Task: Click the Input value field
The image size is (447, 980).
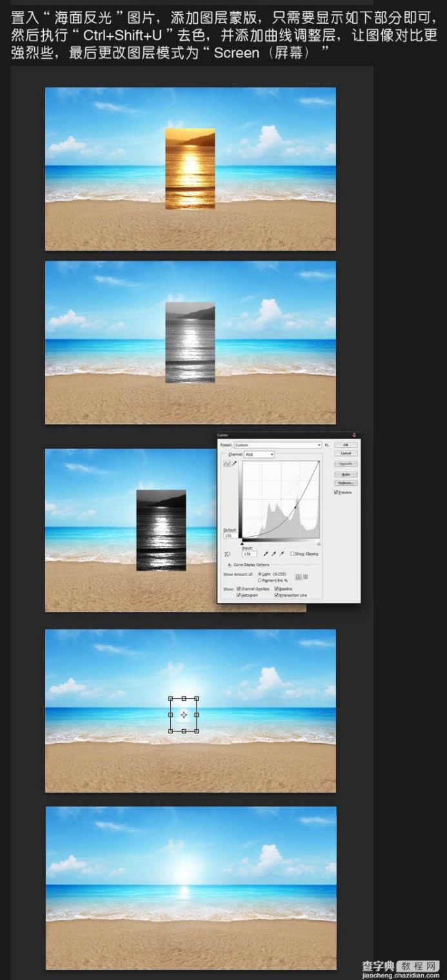Action: pos(250,554)
